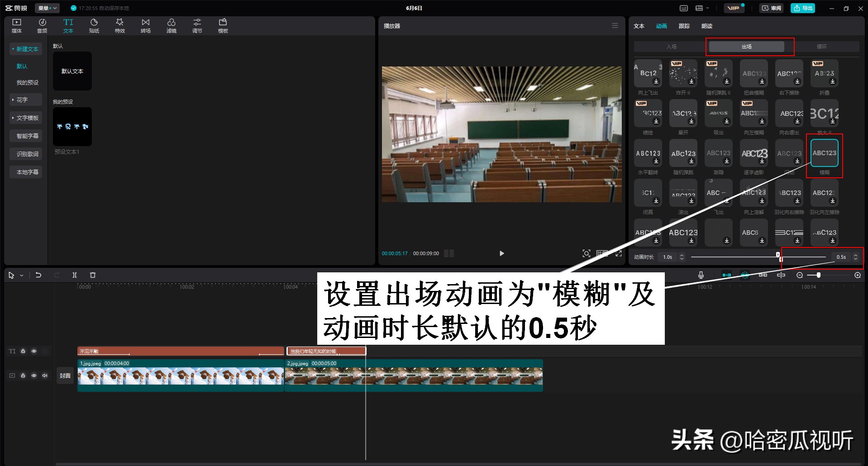Click the 导出 (Export) button

(802, 8)
